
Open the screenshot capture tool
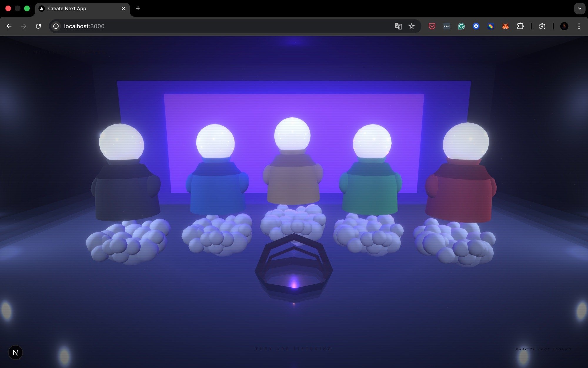[x=542, y=26]
